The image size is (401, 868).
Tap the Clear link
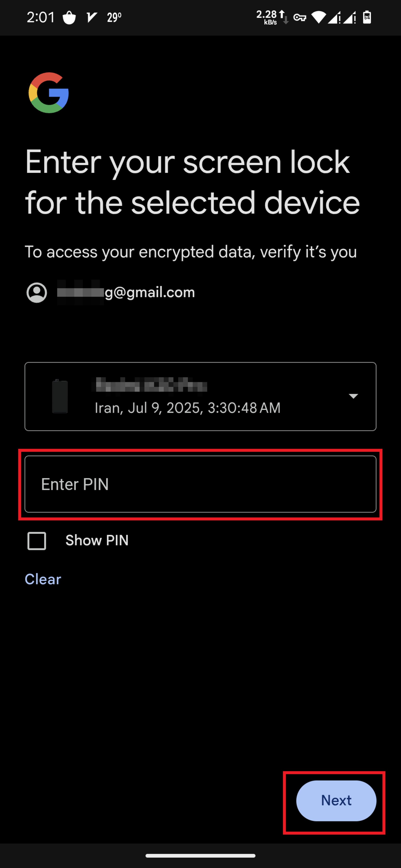click(43, 579)
